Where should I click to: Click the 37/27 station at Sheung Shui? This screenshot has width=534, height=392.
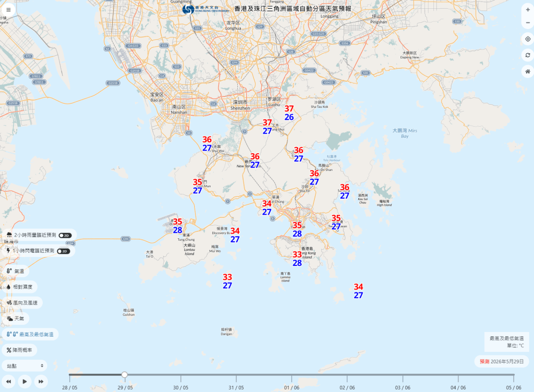pos(268,127)
